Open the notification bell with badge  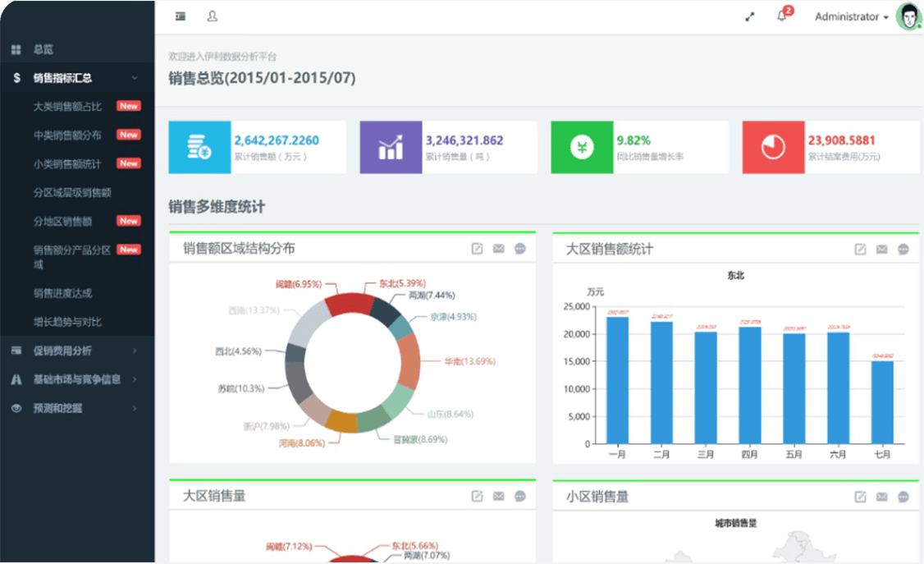click(x=784, y=15)
